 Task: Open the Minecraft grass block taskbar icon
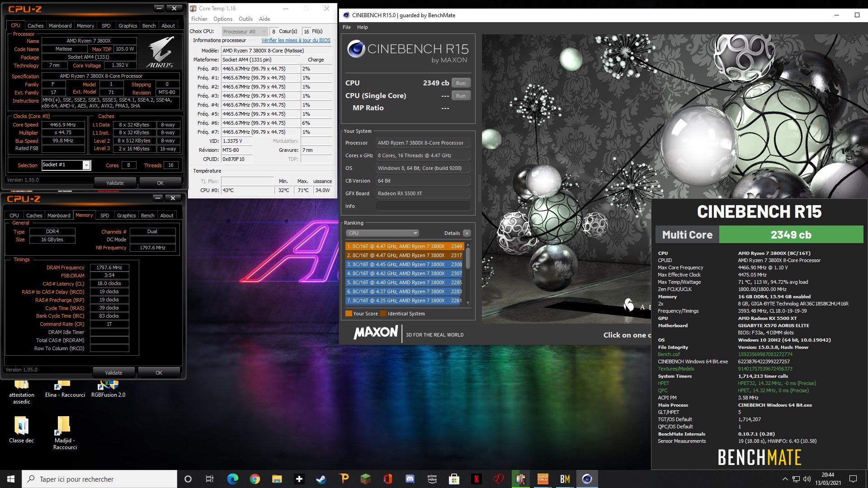[x=365, y=479]
